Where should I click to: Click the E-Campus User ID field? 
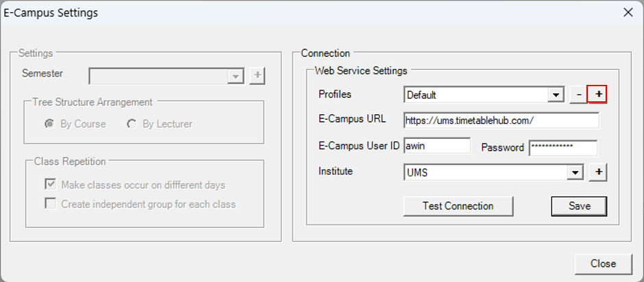(x=437, y=146)
